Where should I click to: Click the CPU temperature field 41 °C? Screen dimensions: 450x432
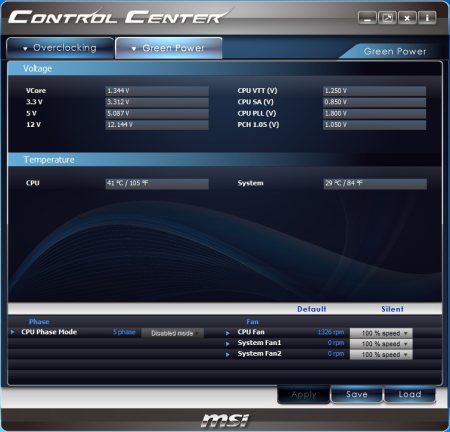point(157,183)
